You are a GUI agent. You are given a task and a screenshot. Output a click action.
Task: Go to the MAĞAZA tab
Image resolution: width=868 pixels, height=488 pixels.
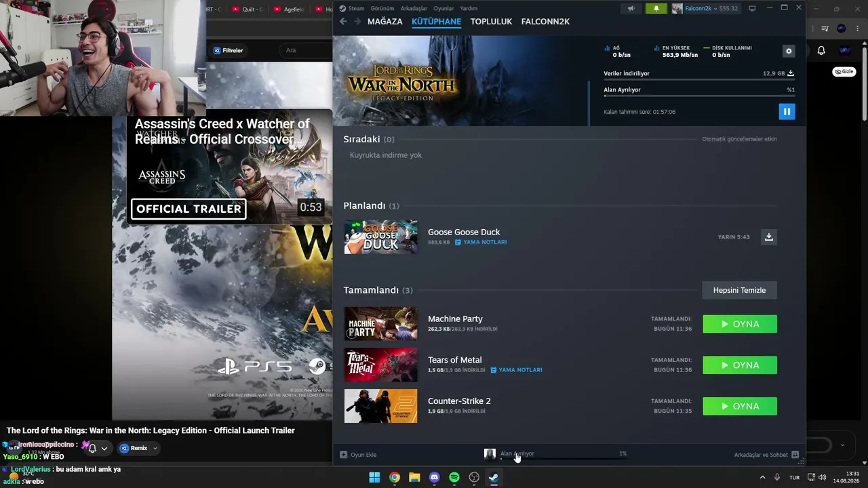(385, 22)
